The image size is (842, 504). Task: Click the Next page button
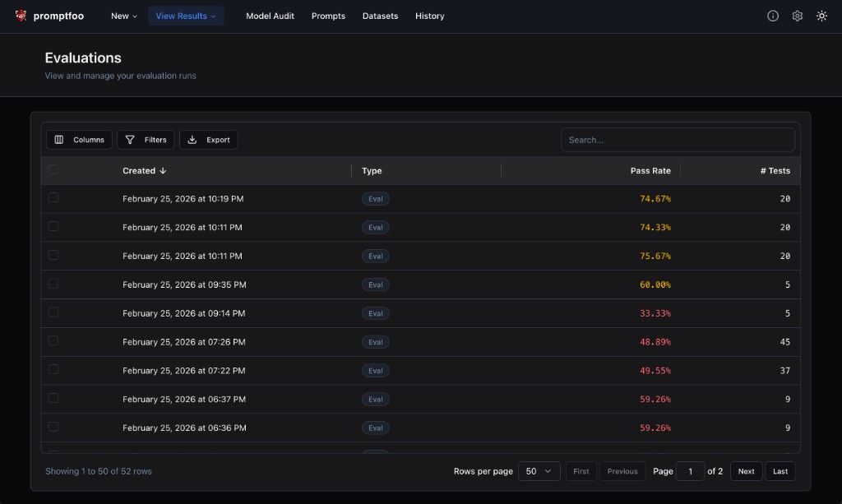746,471
